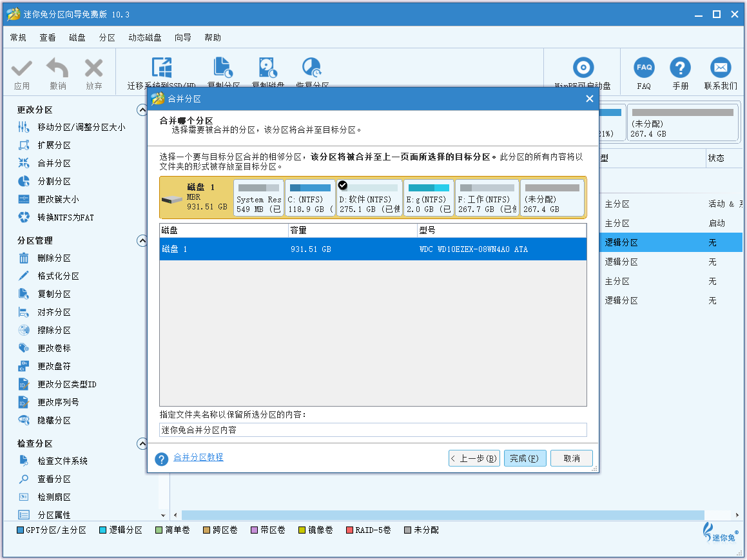Select Align Partition in sidebar
This screenshot has height=560, width=747.
pyautogui.click(x=44, y=313)
